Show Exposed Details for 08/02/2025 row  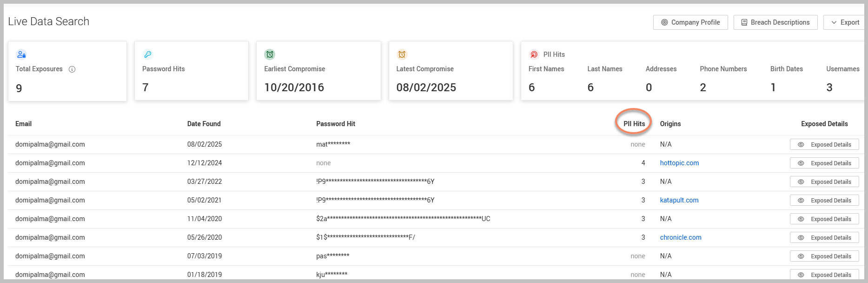824,145
